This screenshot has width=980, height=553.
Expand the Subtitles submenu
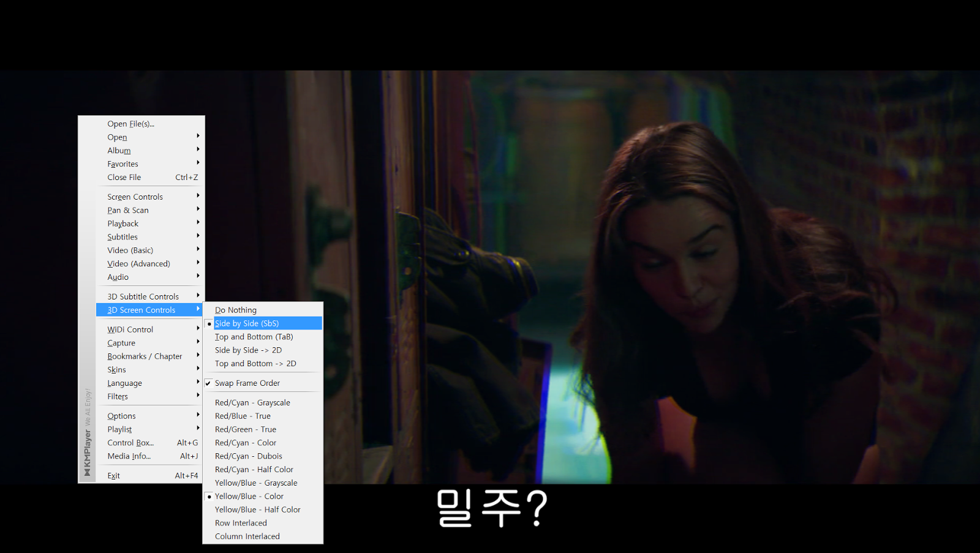tap(149, 237)
